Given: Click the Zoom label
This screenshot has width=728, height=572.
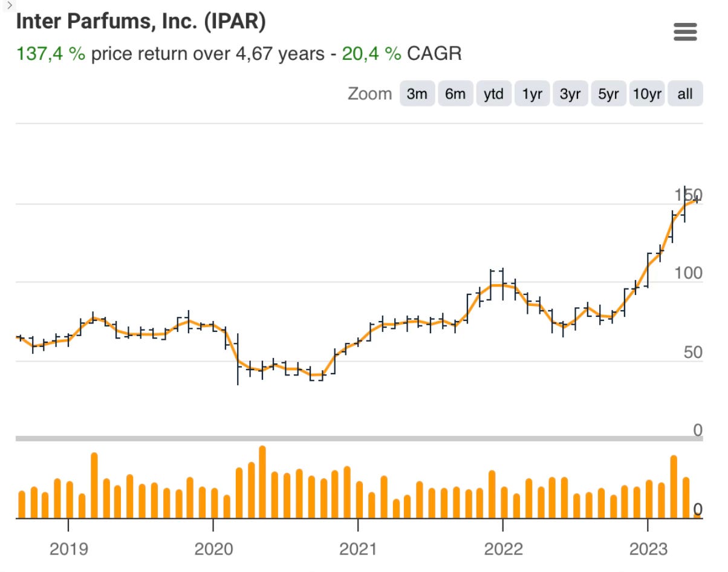Looking at the screenshot, I should coord(369,94).
